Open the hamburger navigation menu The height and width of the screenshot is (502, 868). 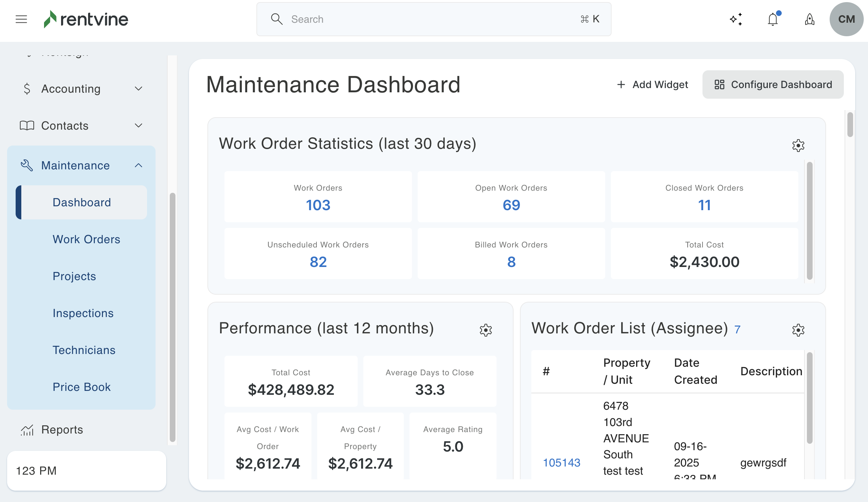21,19
